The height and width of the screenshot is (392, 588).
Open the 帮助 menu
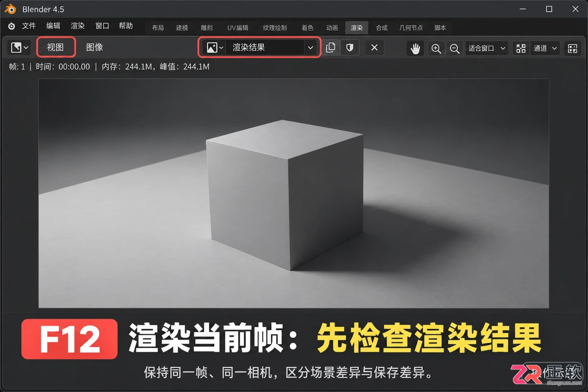[x=126, y=26]
